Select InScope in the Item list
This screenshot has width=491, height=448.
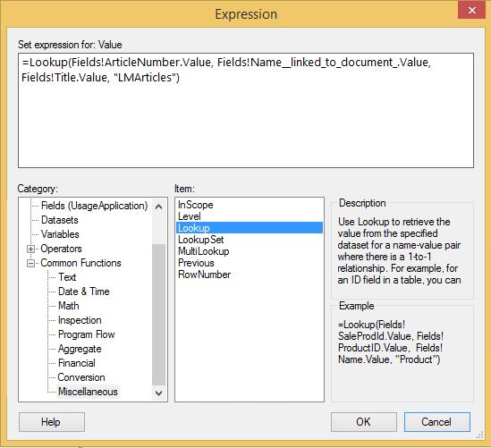tap(195, 205)
